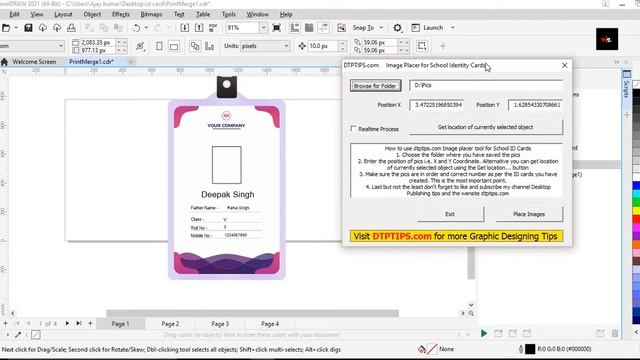Save the document with the floppy icon
The width and height of the screenshot is (640, 360).
pos(28,28)
